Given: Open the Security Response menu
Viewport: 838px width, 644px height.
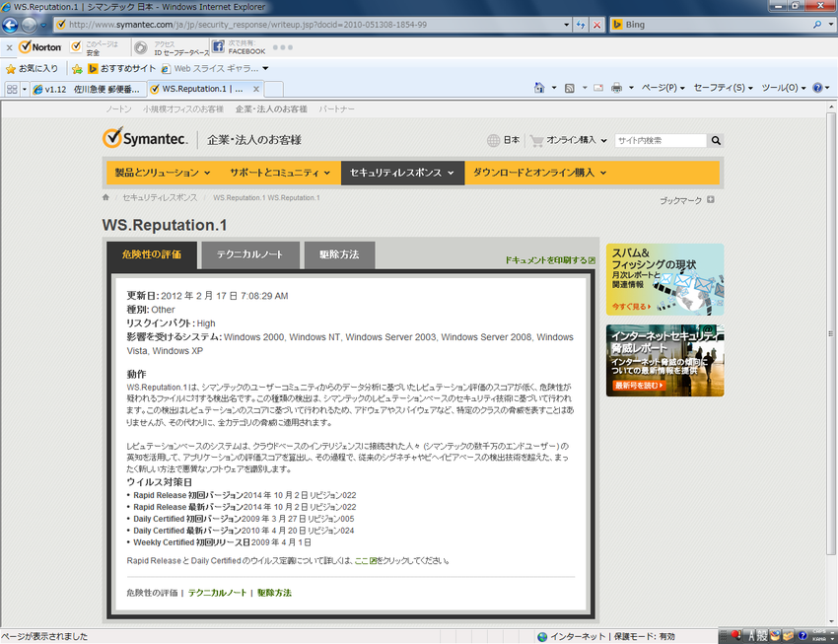Looking at the screenshot, I should coord(402,173).
